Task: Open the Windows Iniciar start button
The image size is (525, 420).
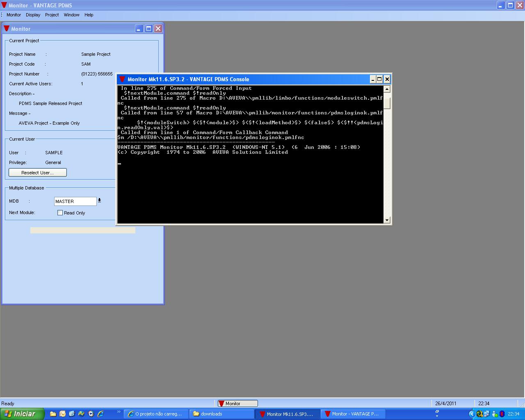Action: [x=22, y=414]
